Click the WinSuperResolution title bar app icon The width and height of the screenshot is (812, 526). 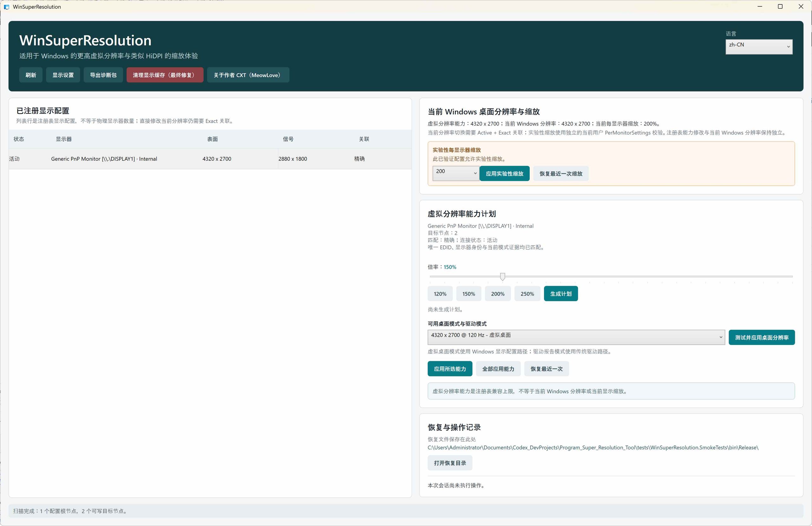[6, 7]
